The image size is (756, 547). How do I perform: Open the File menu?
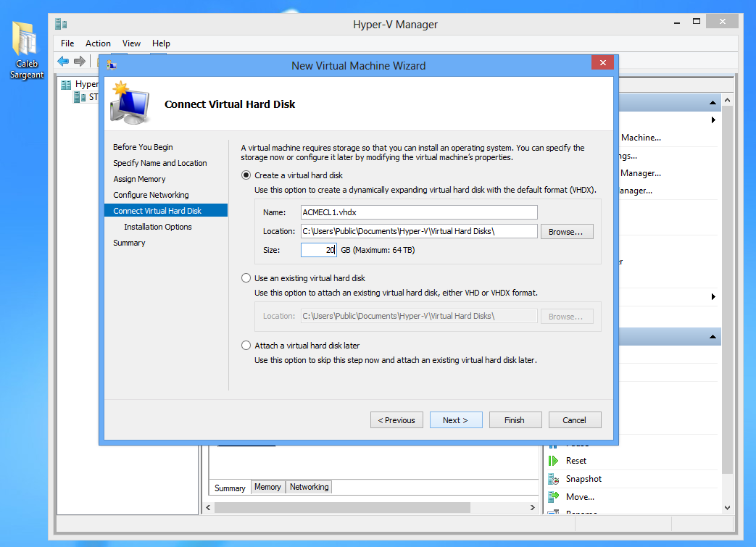(x=67, y=43)
